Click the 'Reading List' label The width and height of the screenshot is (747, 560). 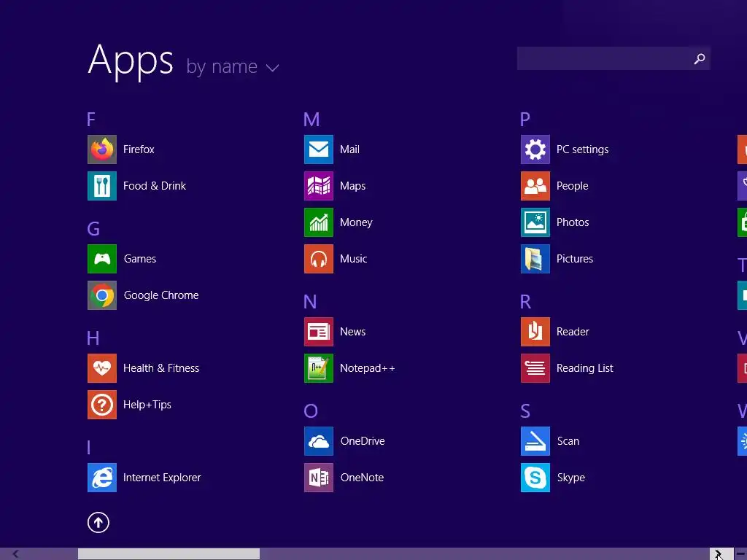[584, 368]
